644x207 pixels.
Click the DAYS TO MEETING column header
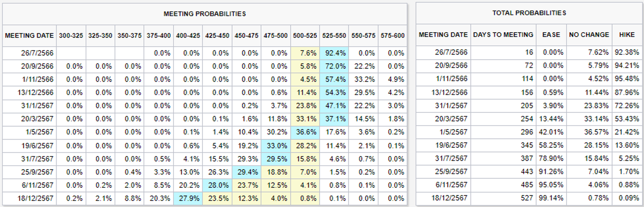coord(503,35)
